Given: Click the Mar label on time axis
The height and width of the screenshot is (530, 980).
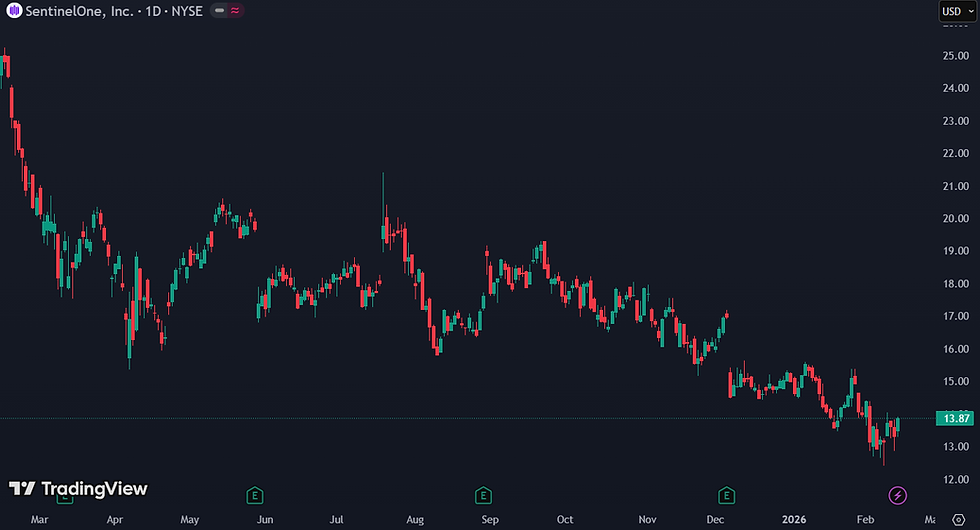Looking at the screenshot, I should coord(39,519).
